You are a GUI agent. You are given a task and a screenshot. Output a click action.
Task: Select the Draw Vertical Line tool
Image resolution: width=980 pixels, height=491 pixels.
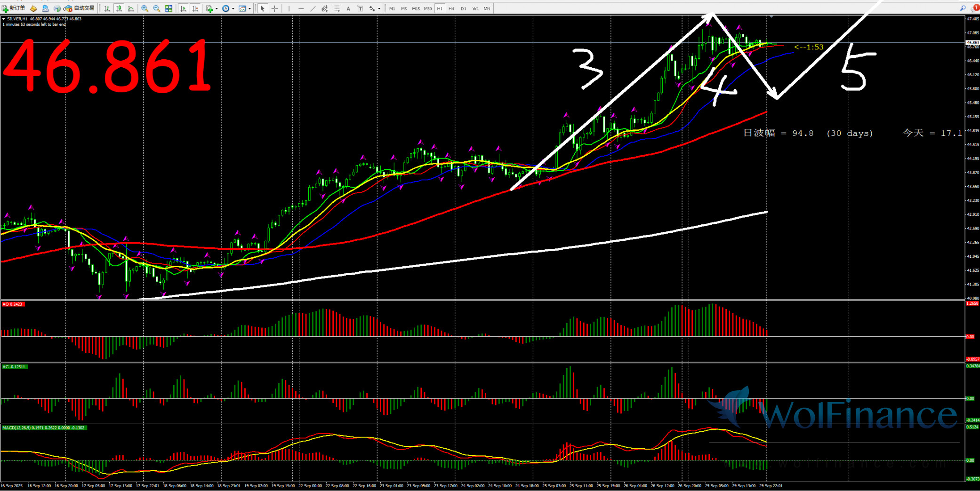[289, 8]
